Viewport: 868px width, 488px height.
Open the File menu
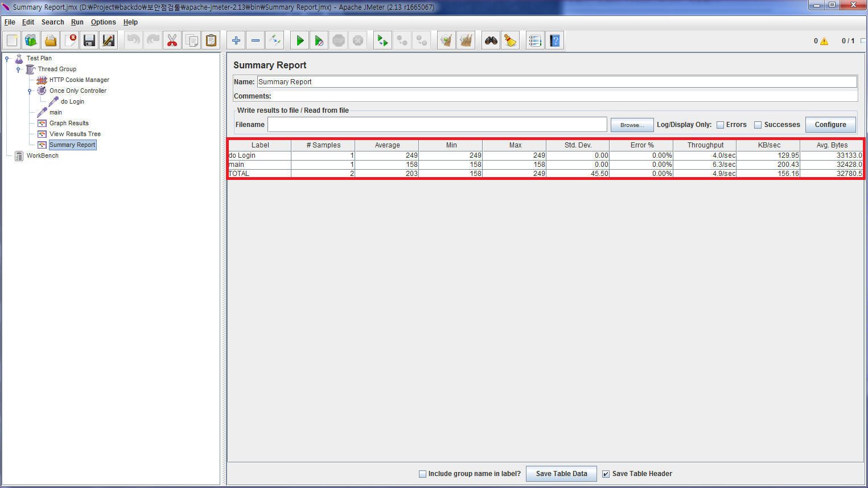[x=10, y=22]
